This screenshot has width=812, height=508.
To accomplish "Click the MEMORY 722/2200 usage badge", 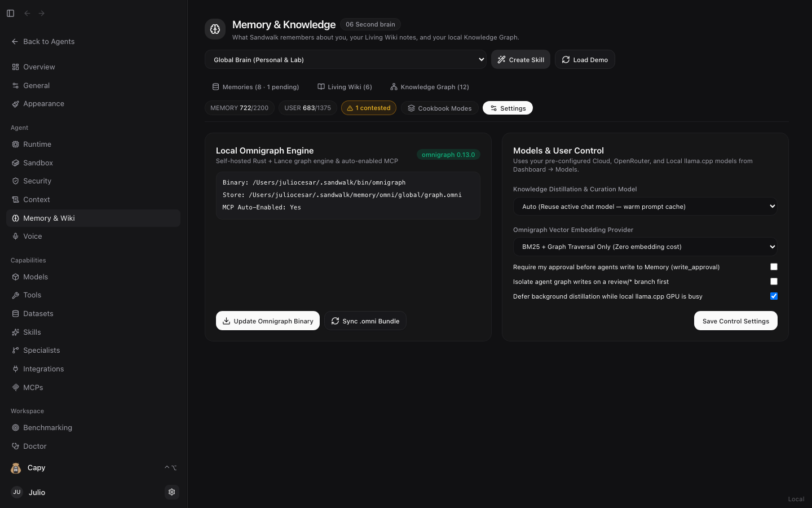I will 240,108.
